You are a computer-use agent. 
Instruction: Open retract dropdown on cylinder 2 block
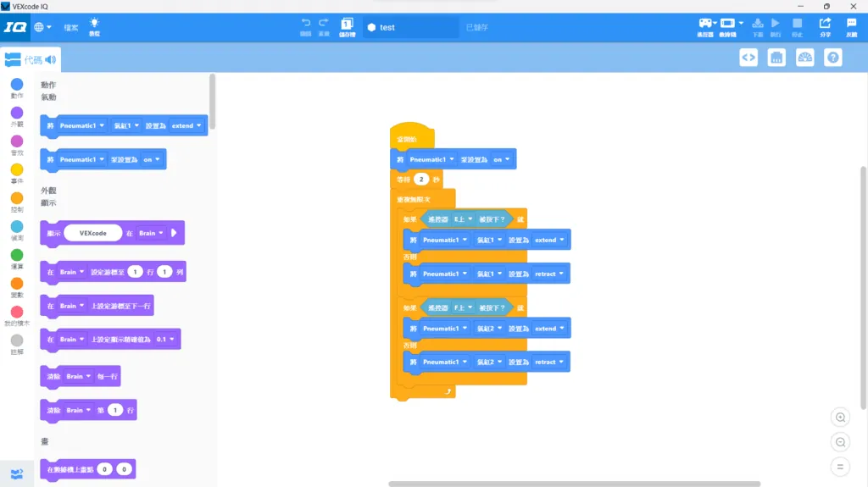tap(549, 362)
